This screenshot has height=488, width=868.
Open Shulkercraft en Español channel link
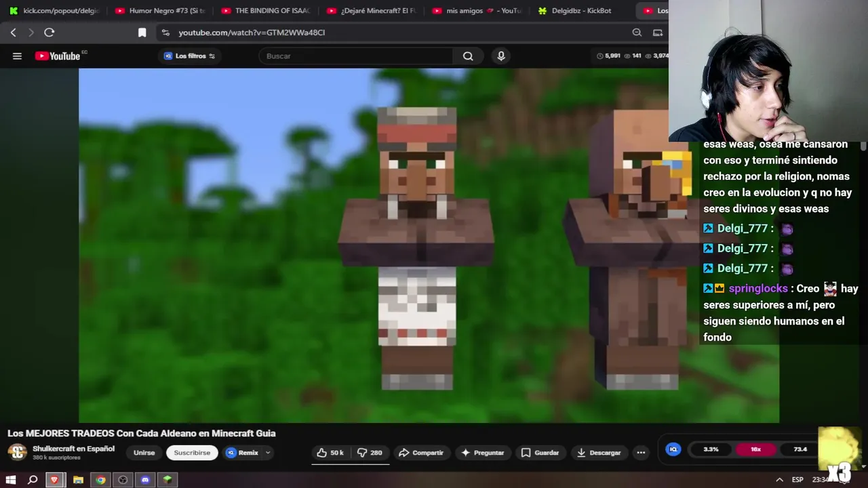(x=73, y=449)
